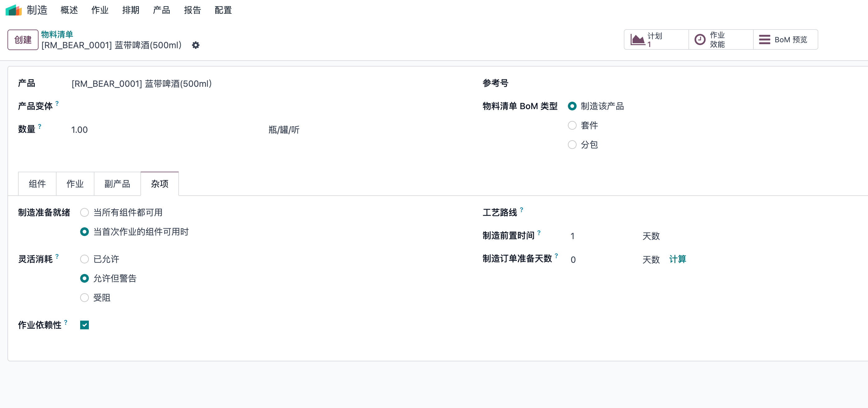The height and width of the screenshot is (408, 868).
Task: Click the Manufacturing app logo icon
Action: (13, 10)
